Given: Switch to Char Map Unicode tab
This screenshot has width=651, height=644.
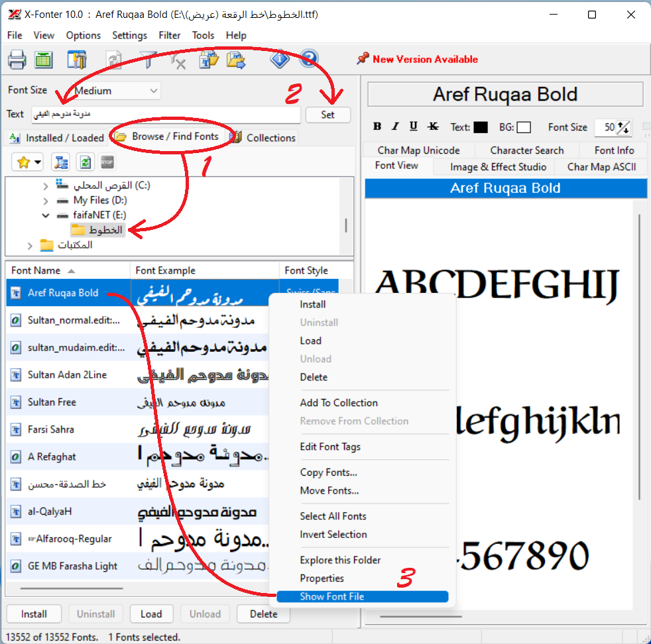Looking at the screenshot, I should [x=418, y=150].
